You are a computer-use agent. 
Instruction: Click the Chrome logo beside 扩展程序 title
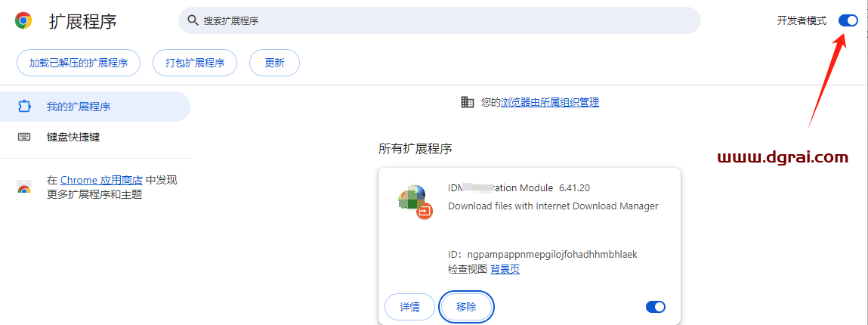point(23,21)
